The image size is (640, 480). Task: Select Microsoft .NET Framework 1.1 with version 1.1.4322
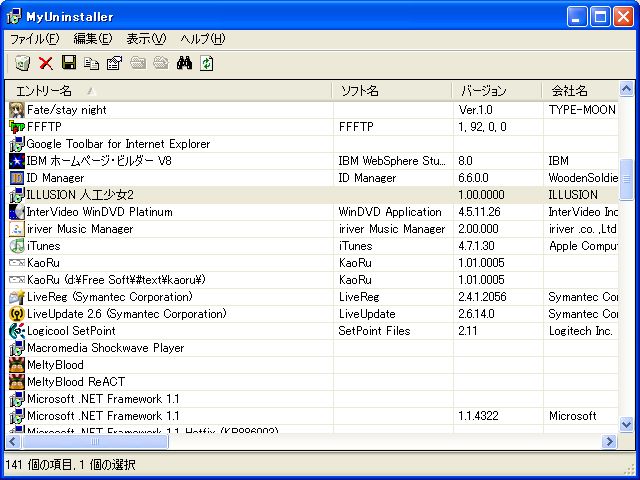tap(103, 416)
